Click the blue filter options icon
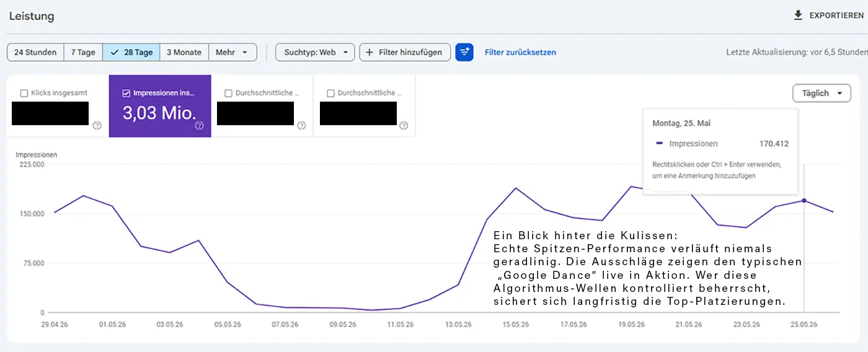868x352 pixels. [x=464, y=52]
